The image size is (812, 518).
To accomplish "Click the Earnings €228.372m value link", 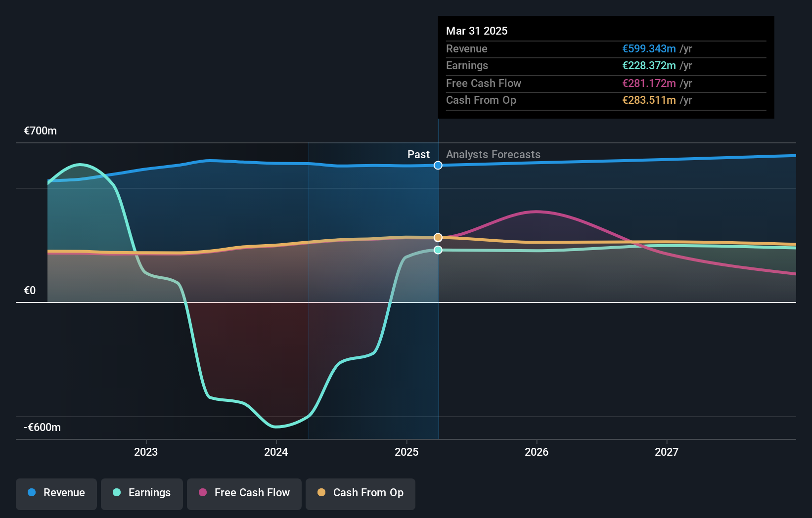I will [x=649, y=65].
